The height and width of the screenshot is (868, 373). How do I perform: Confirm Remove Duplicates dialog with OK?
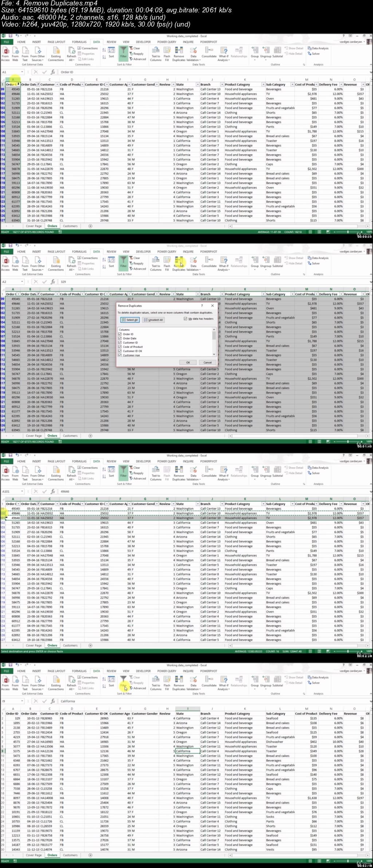click(x=188, y=363)
